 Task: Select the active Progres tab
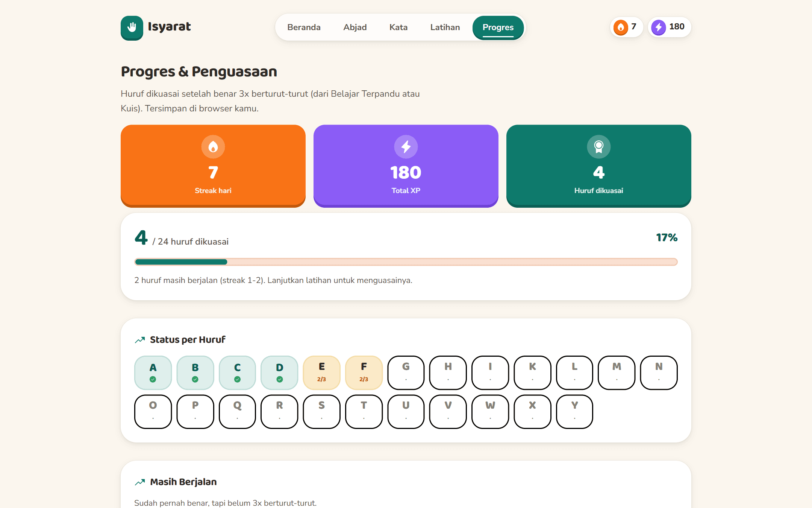pyautogui.click(x=498, y=27)
